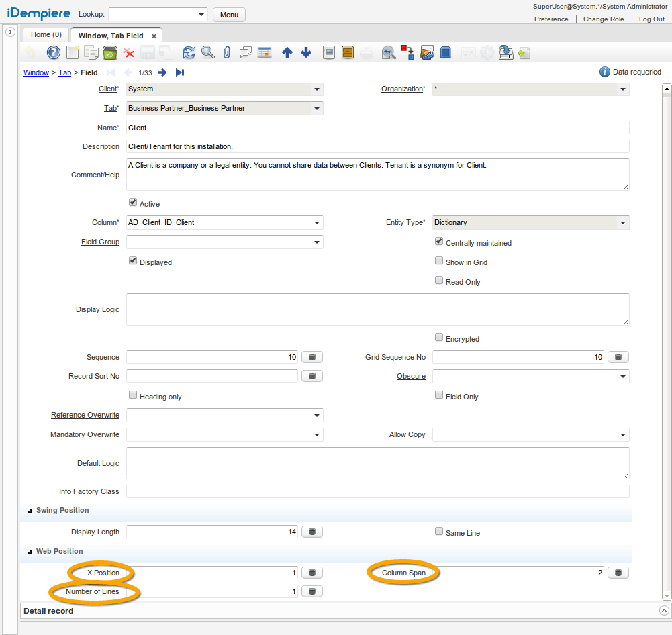Collapse the Swing Position section
This screenshot has height=635, width=672.
pos(30,511)
